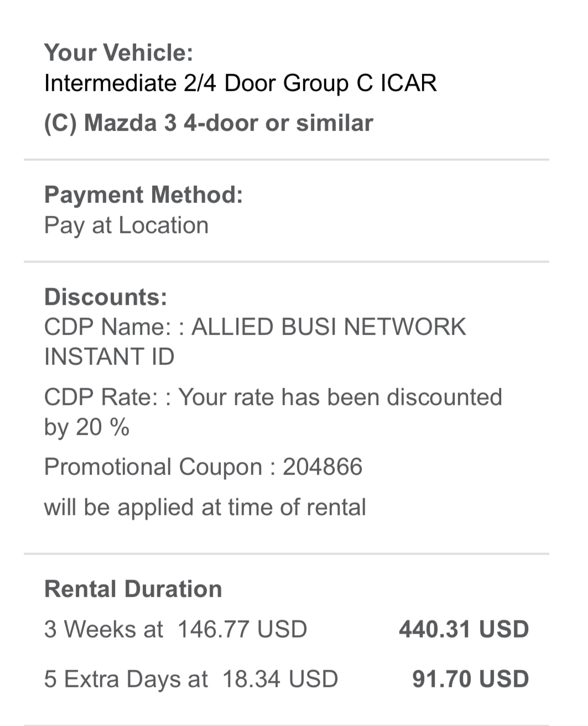Click the 'Payment Method:' heading
Screen dimensions: 588x726
pos(143,195)
